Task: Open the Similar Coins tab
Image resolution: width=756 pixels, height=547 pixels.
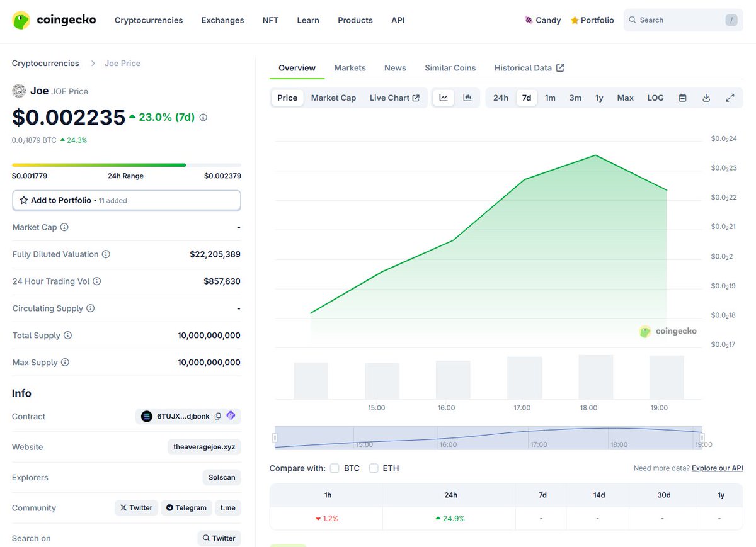Action: tap(450, 68)
